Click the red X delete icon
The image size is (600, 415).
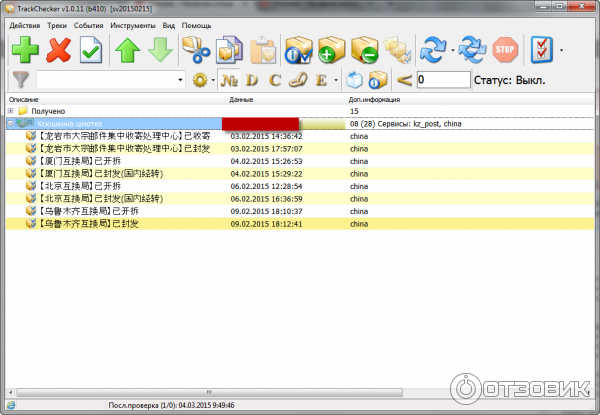[x=59, y=49]
